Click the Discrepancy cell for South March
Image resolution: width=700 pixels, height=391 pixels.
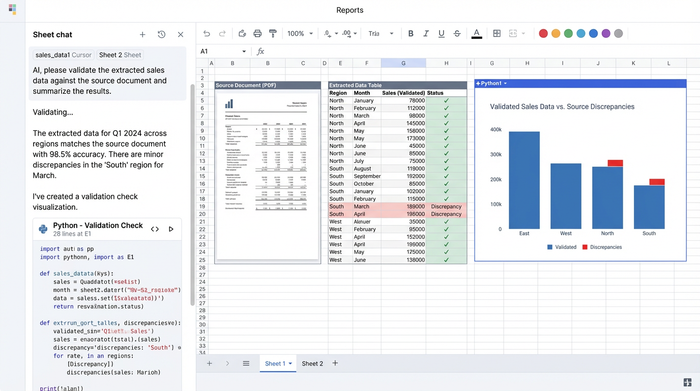[x=446, y=206]
